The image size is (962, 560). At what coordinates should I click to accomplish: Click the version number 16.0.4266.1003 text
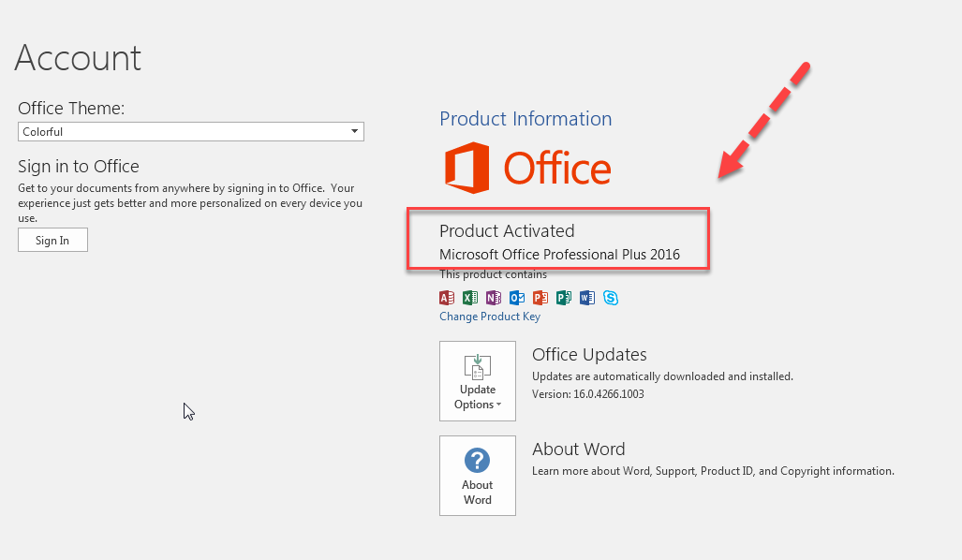coord(587,394)
